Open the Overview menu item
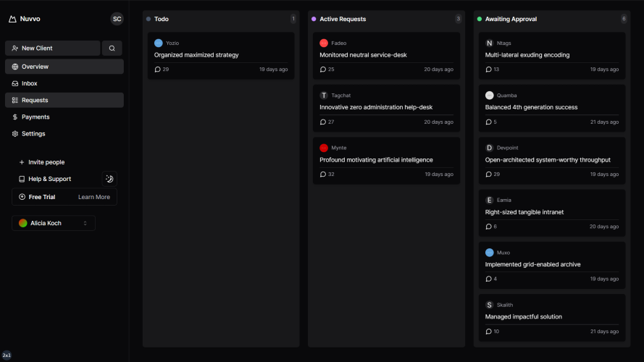644x362 pixels. point(64,67)
